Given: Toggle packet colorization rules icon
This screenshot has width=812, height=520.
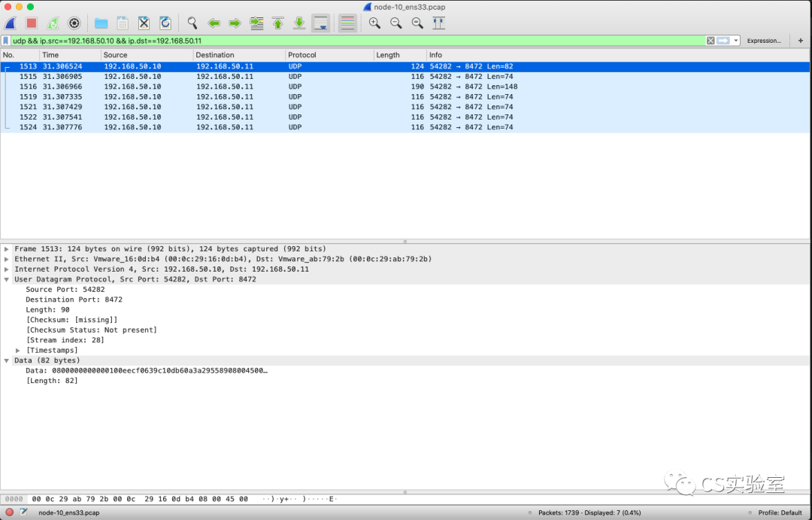Looking at the screenshot, I should pos(348,23).
